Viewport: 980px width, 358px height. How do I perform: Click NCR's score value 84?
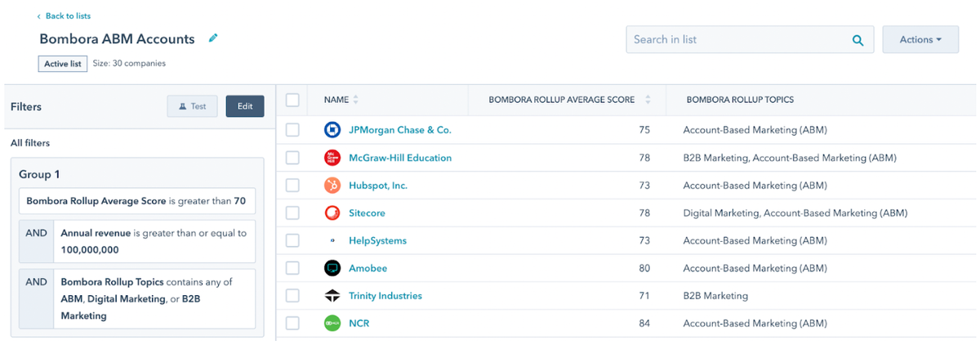pyautogui.click(x=644, y=324)
